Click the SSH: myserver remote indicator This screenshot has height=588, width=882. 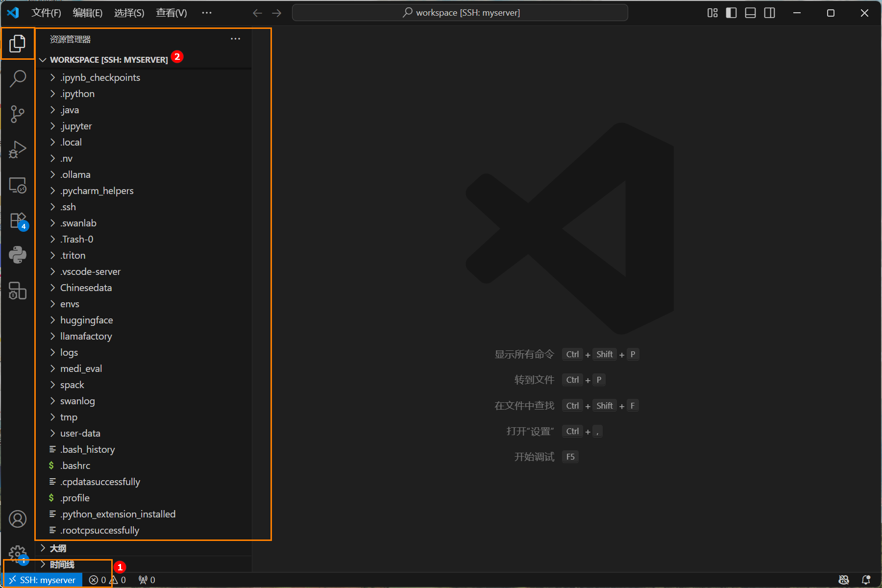click(x=43, y=580)
